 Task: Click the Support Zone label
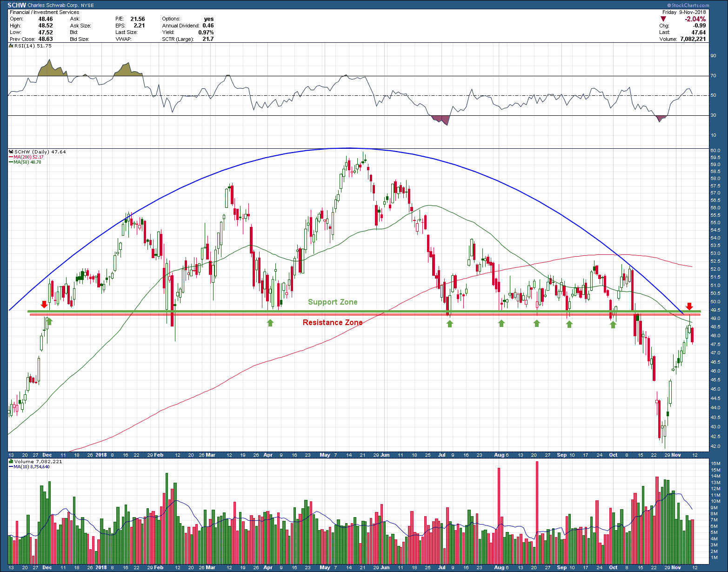click(333, 302)
